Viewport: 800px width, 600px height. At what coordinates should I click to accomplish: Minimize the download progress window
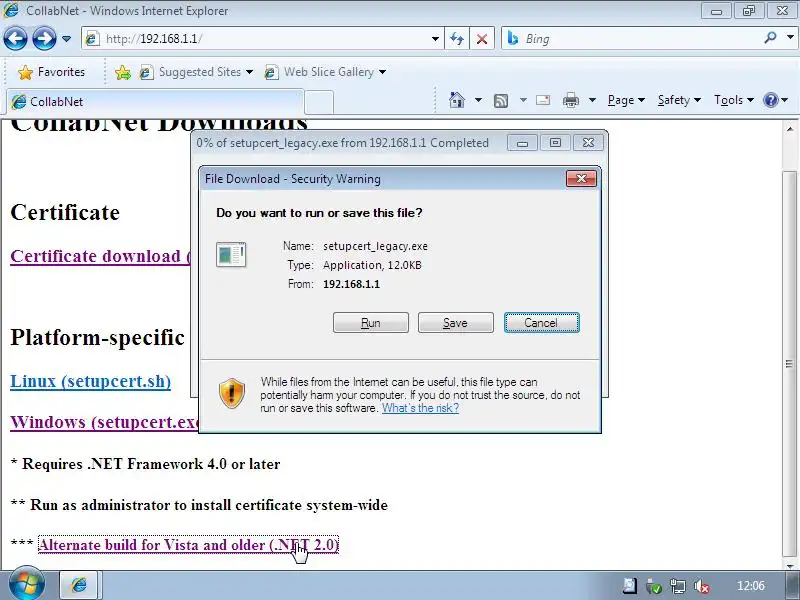point(522,143)
